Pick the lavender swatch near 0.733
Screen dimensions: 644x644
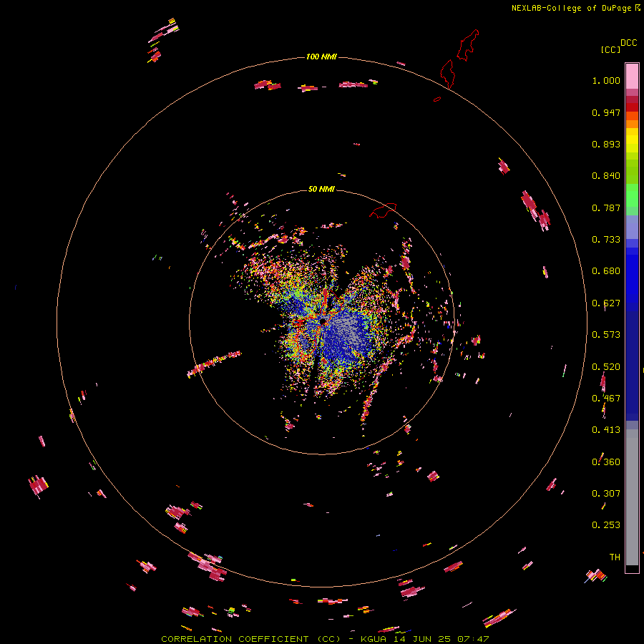click(632, 228)
